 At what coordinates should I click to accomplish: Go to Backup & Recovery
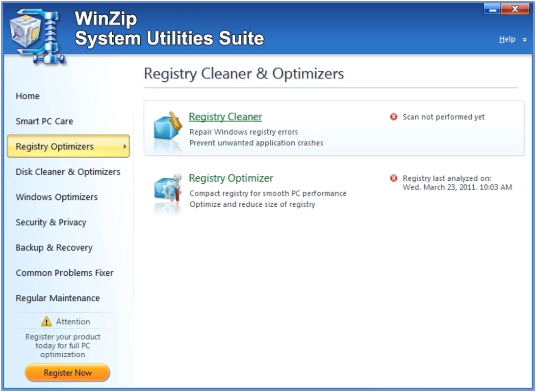tap(54, 247)
